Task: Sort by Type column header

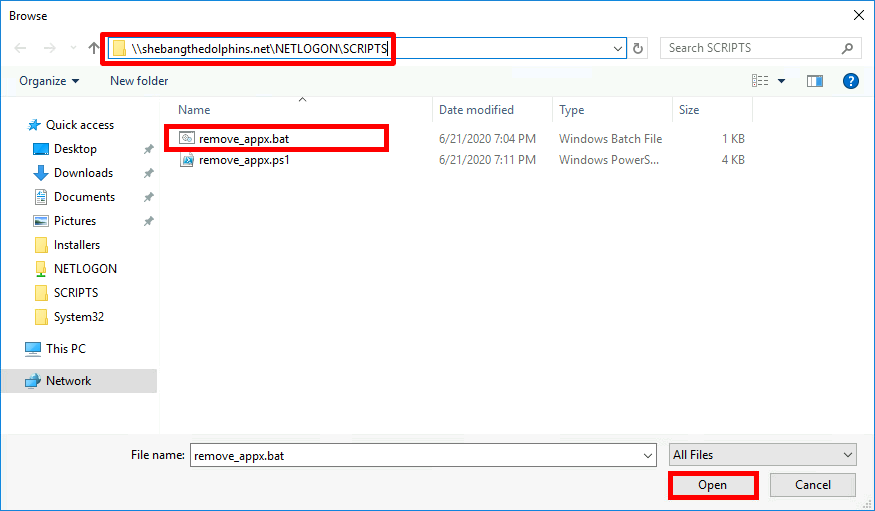Action: click(571, 110)
